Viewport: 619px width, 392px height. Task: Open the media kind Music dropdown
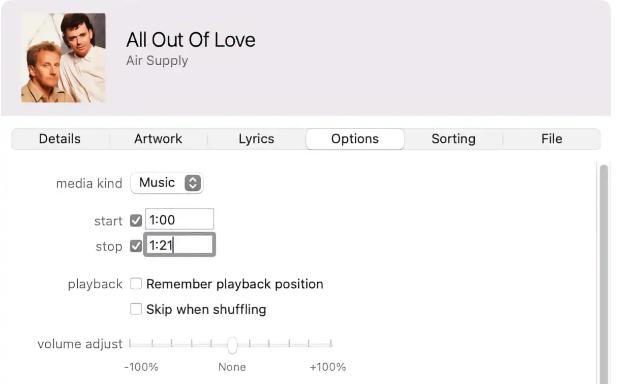click(167, 183)
